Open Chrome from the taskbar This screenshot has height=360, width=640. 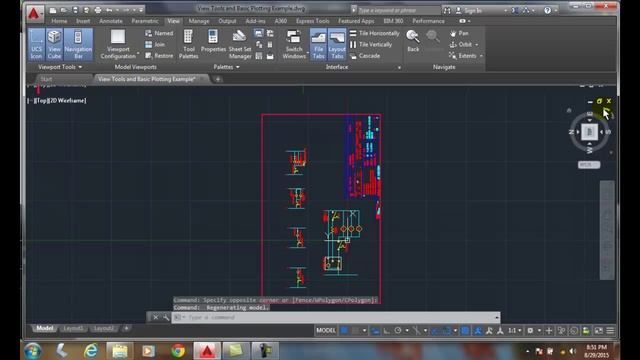tap(178, 351)
